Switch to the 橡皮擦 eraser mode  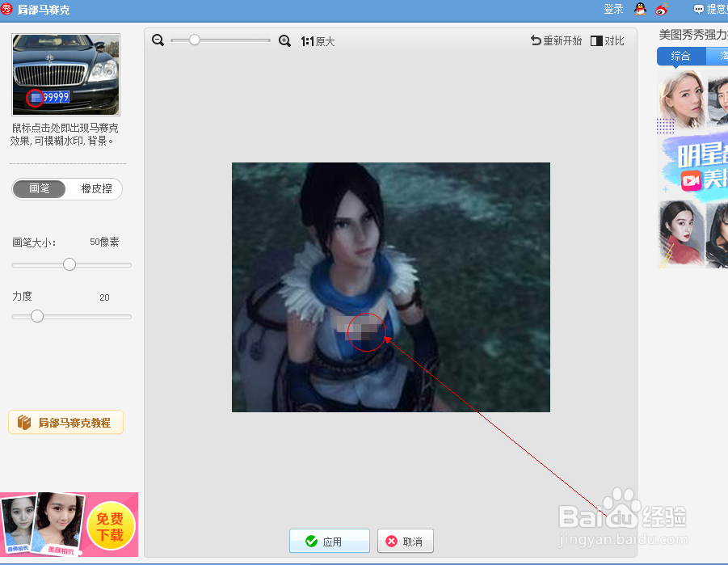(97, 188)
